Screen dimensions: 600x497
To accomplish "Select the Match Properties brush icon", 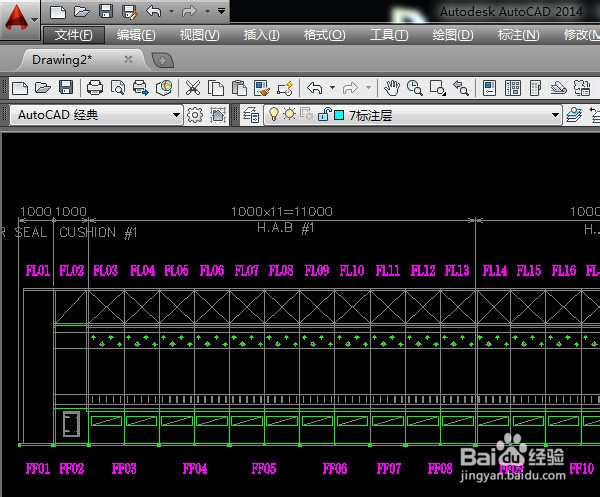I will coord(262,88).
